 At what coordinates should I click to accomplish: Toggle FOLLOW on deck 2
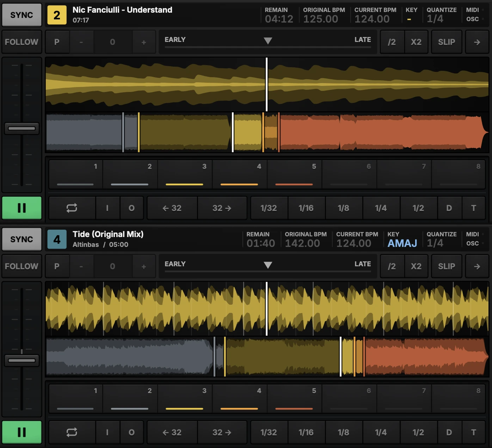[x=22, y=42]
